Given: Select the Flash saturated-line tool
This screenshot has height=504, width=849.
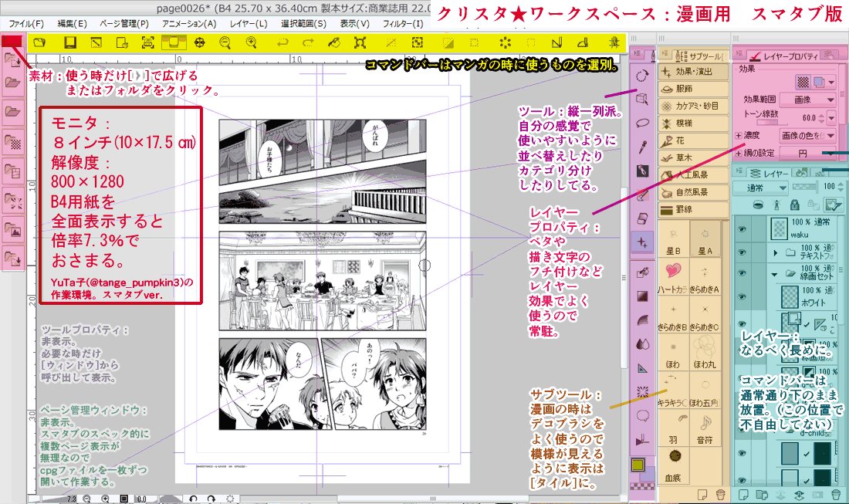Looking at the screenshot, I should (643, 392).
